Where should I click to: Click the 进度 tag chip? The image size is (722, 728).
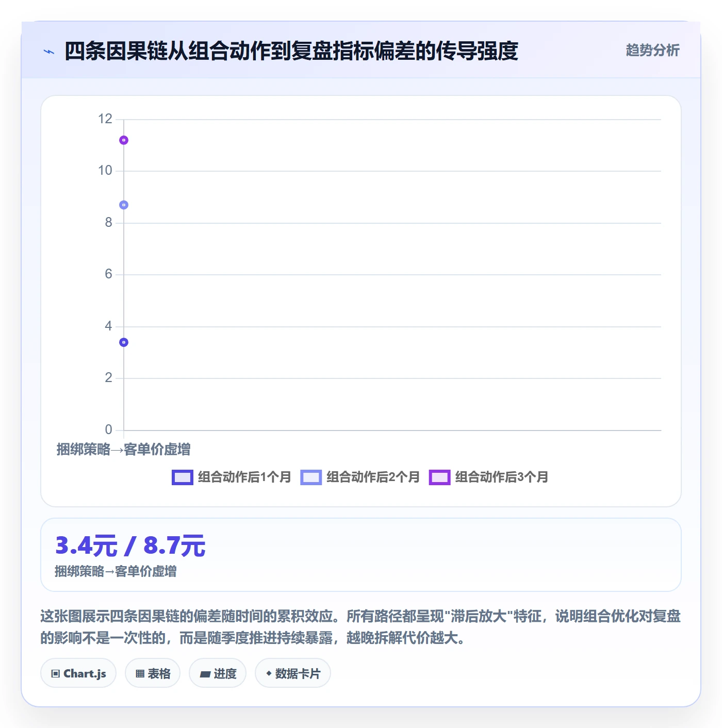[x=218, y=673]
